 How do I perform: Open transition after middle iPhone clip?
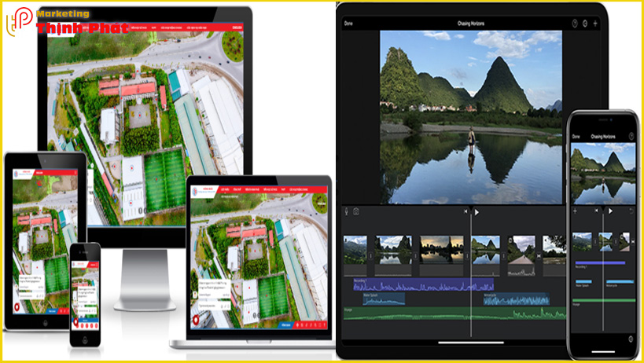click(616, 242)
